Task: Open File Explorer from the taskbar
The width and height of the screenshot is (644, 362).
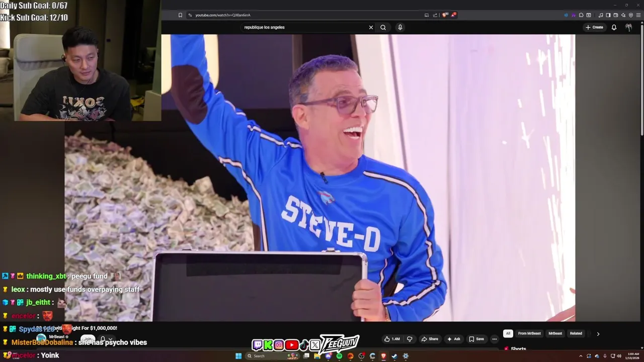Action: coord(317,356)
